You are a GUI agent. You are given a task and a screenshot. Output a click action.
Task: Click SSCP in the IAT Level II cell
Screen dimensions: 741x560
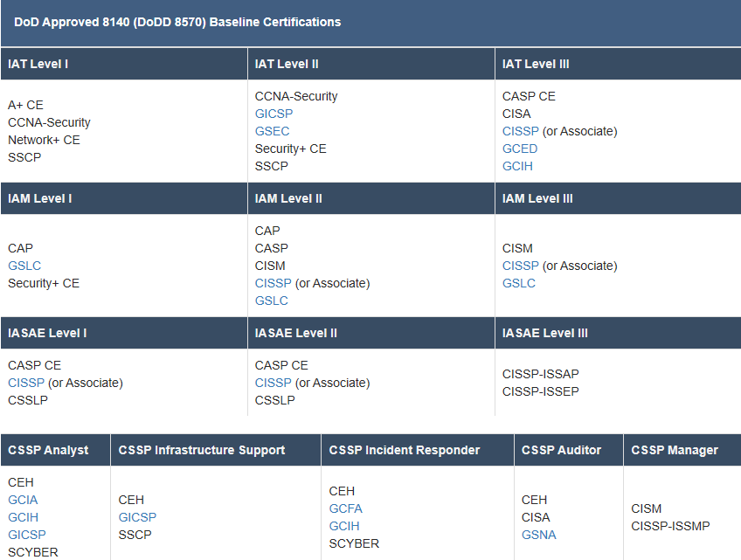pos(272,166)
